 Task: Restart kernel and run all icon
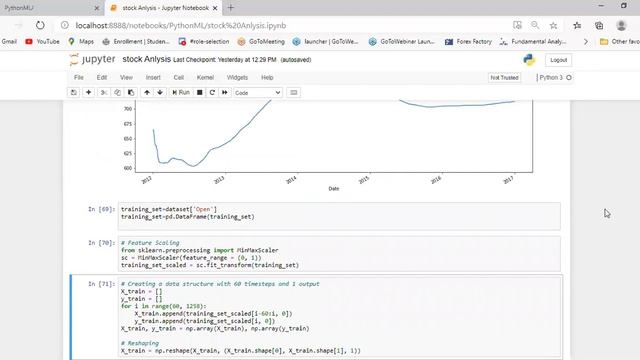coord(224,93)
